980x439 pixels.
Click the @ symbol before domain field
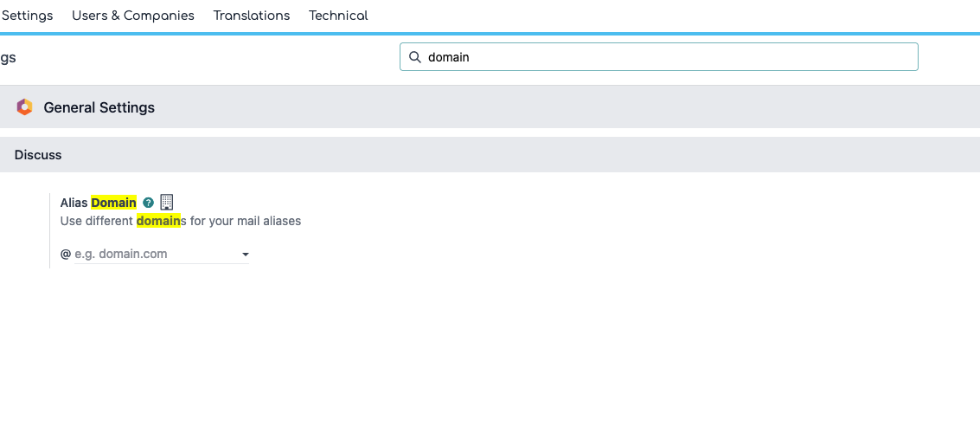pyautogui.click(x=65, y=254)
